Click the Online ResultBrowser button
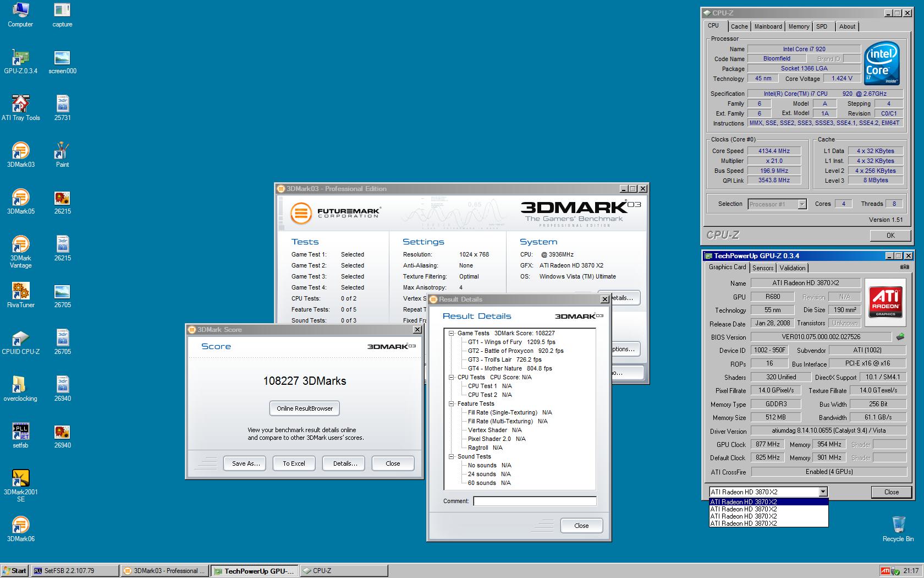The image size is (924, 578). tap(305, 408)
